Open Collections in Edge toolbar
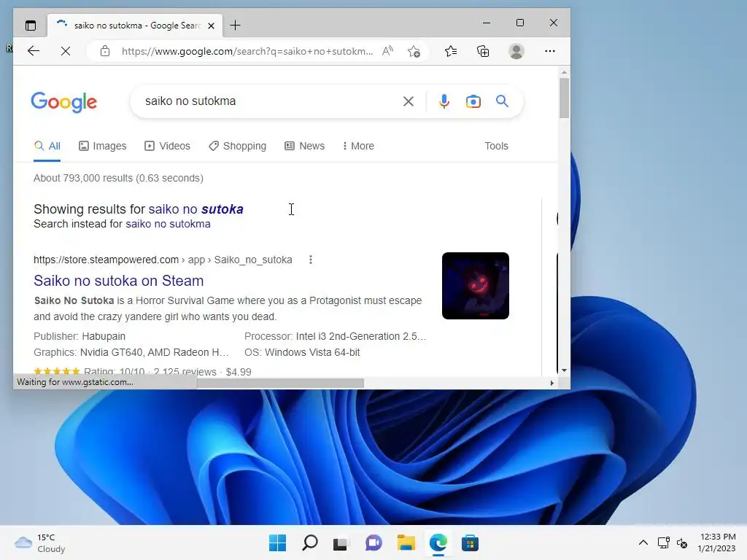The width and height of the screenshot is (747, 560). tap(483, 51)
